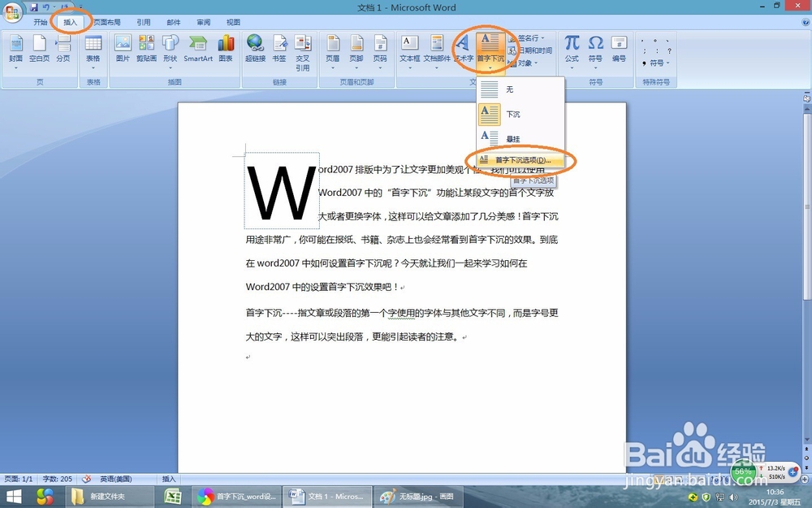This screenshot has width=812, height=508.
Task: Choose 下沉 (Dropped) in drop cap menu
Action: tap(520, 114)
